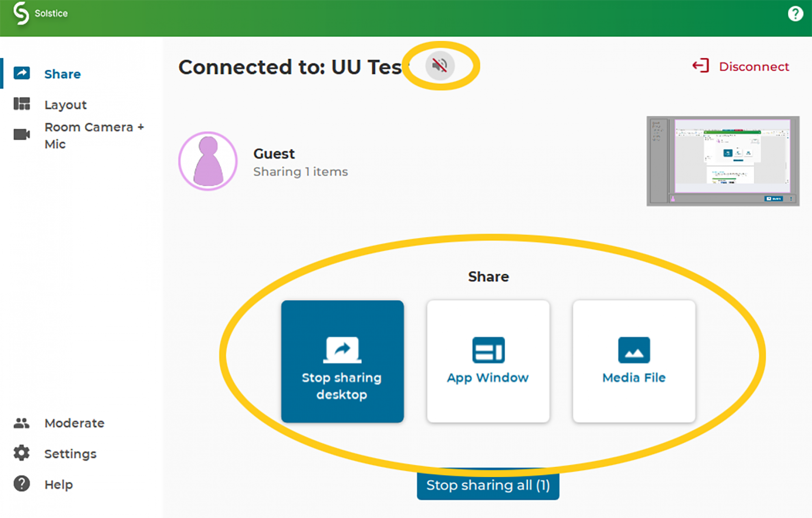Click the 'Connected to: UU Tes' heading
This screenshot has height=518, width=812.
(290, 67)
